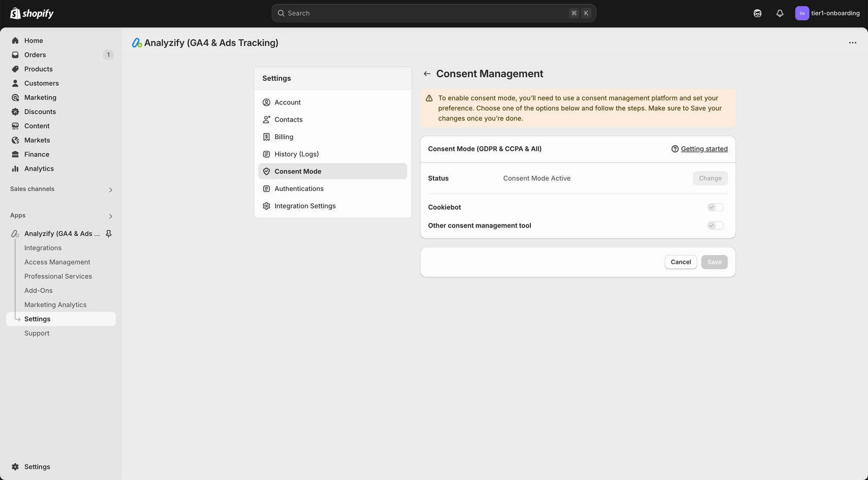Image resolution: width=868 pixels, height=480 pixels.
Task: Click the back arrow beside Consent Management
Action: (x=427, y=74)
